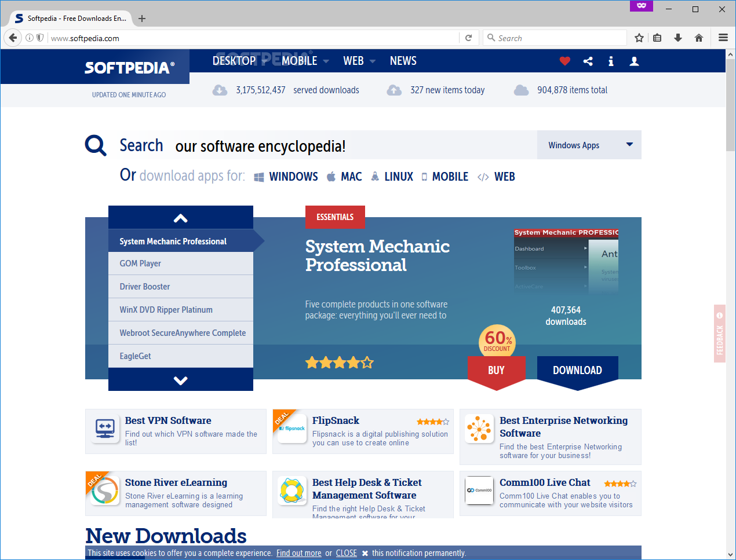Expand the WEB menu arrow

pyautogui.click(x=373, y=61)
